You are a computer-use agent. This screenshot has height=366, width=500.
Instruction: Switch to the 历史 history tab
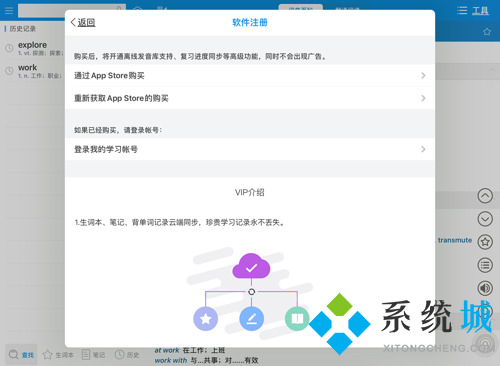tap(127, 355)
